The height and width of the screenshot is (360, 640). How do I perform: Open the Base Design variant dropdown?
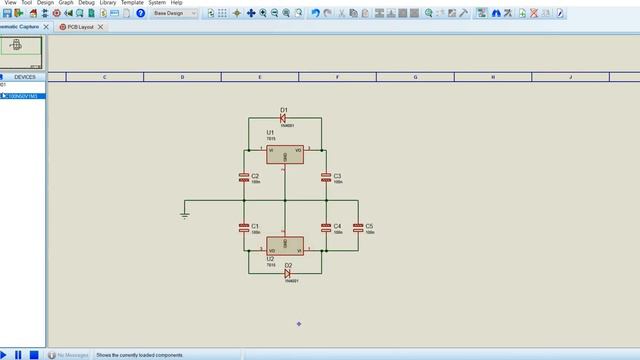(x=175, y=13)
